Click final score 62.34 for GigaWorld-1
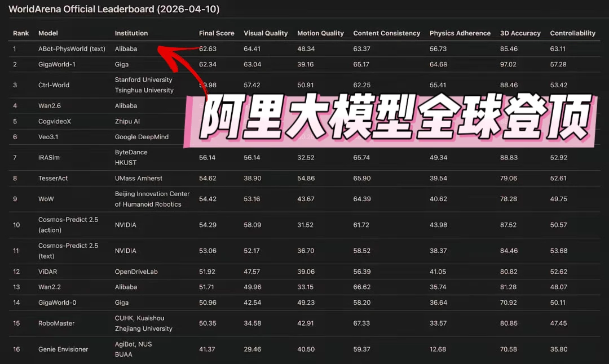This screenshot has height=364, width=609. pos(208,64)
